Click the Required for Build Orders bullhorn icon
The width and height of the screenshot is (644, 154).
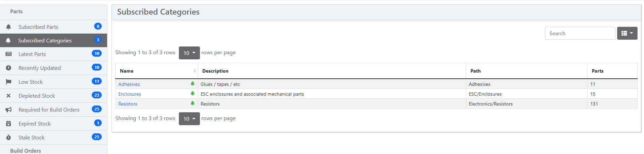[9, 110]
